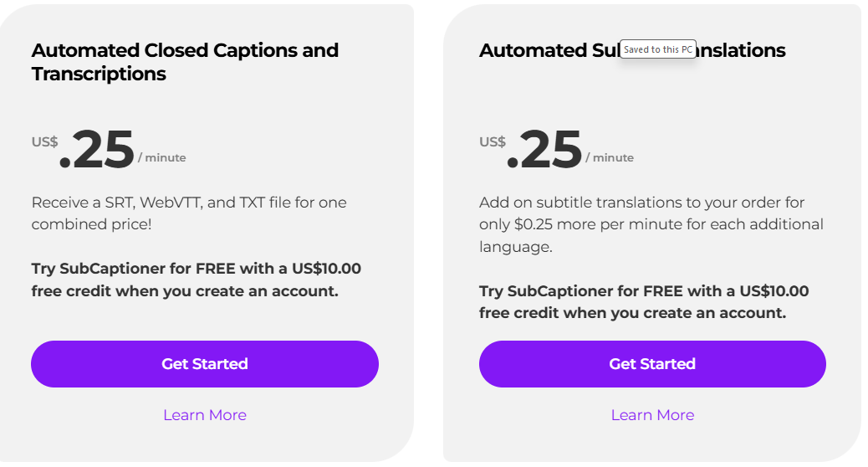This screenshot has width=868, height=467.
Task: Click '/ minute' text in the translations card
Action: (610, 157)
